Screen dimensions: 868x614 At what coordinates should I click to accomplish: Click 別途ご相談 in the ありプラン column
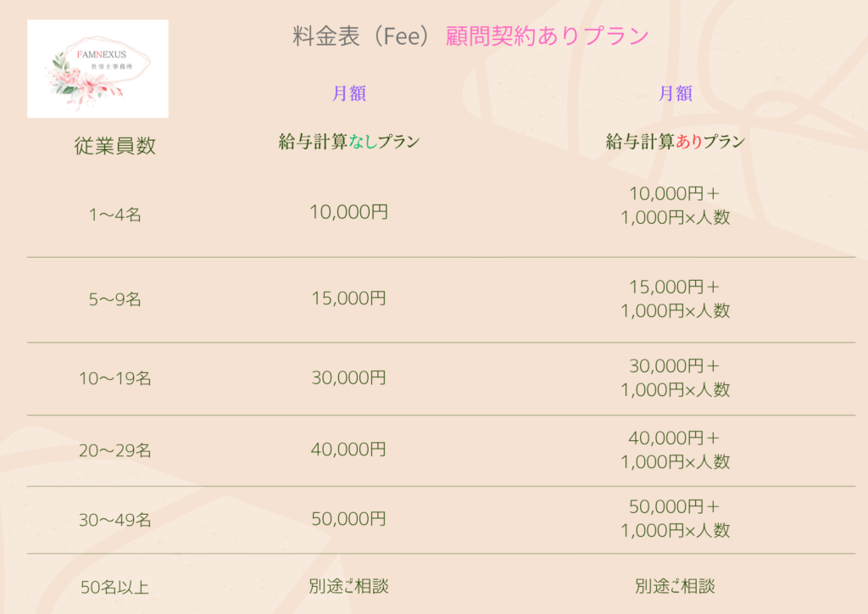point(676,586)
